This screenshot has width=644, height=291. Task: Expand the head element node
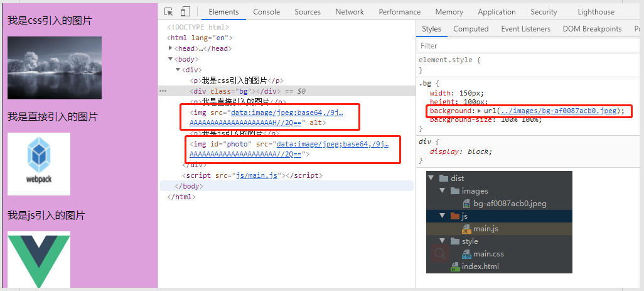point(171,48)
